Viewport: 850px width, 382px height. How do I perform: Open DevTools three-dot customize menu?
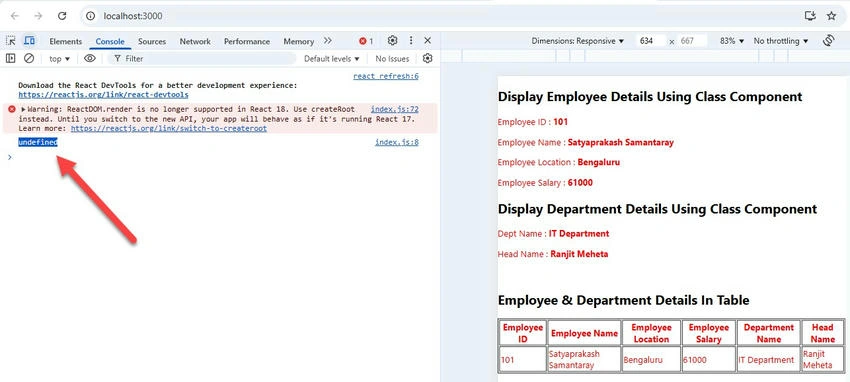pyautogui.click(x=411, y=41)
